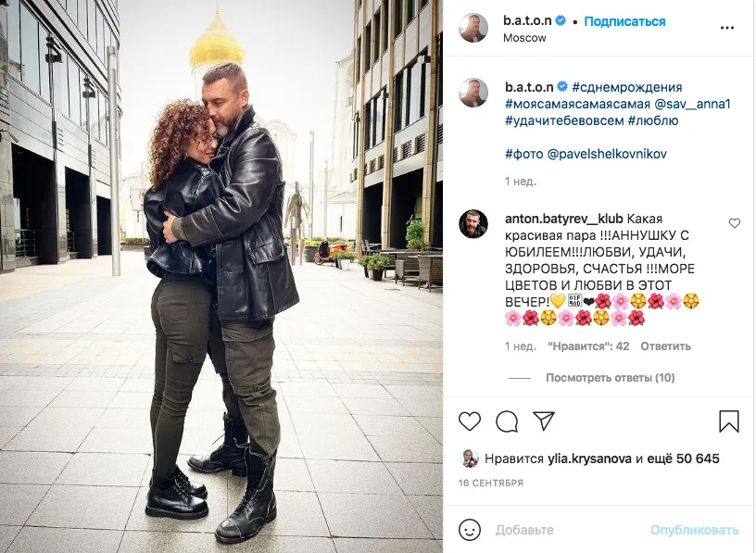Share the post with the paper plane icon
The height and width of the screenshot is (553, 756).
(544, 421)
